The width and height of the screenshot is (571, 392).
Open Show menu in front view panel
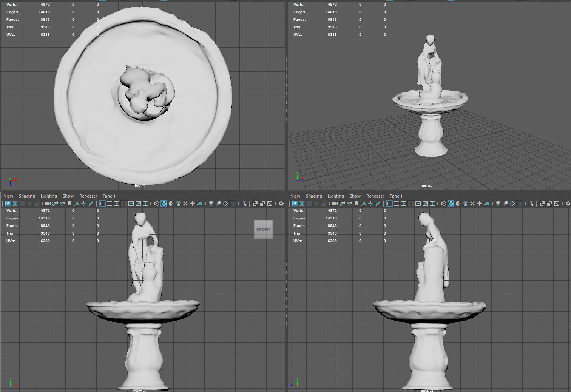pyautogui.click(x=68, y=196)
